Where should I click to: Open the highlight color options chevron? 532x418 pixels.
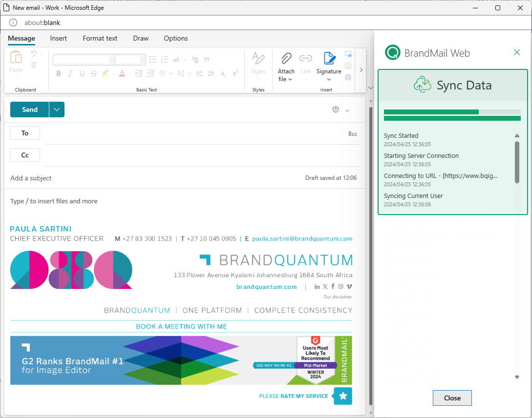(113, 73)
